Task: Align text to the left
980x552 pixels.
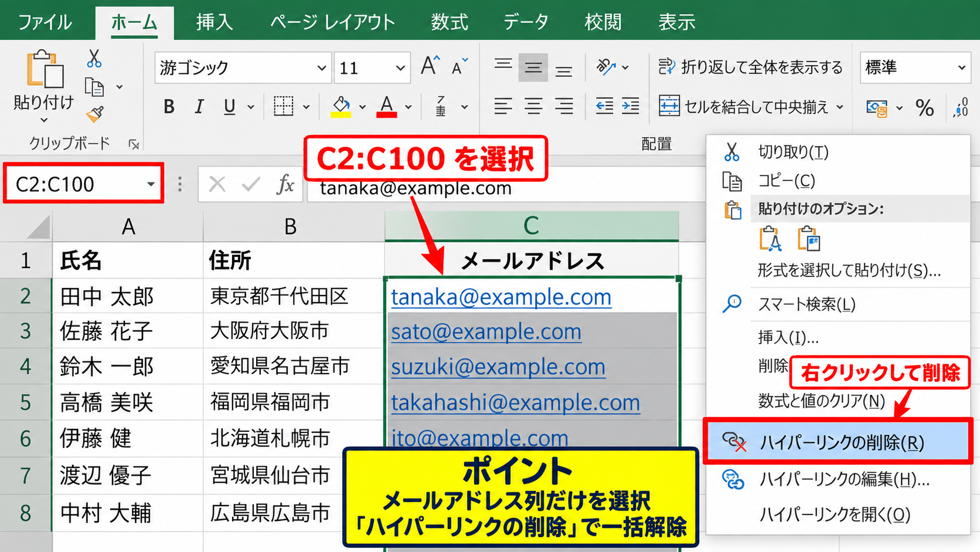Action: 503,106
